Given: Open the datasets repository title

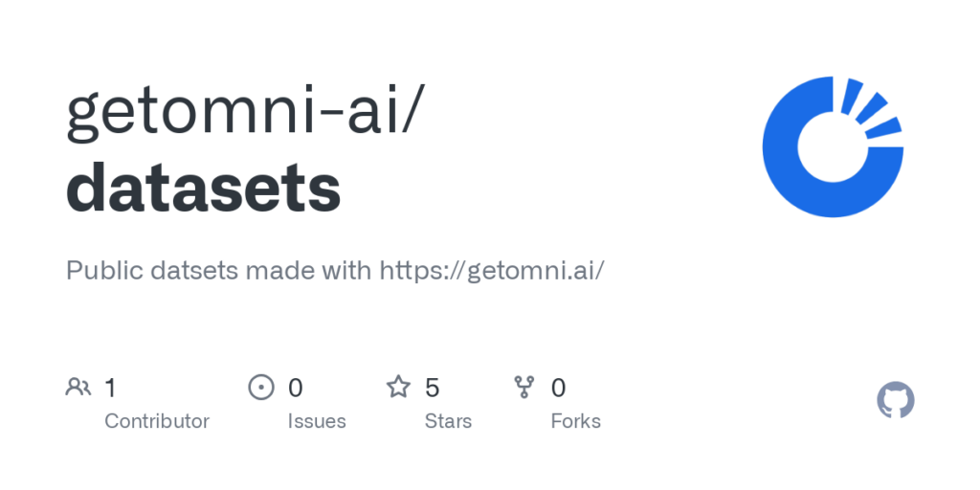Looking at the screenshot, I should [x=203, y=187].
